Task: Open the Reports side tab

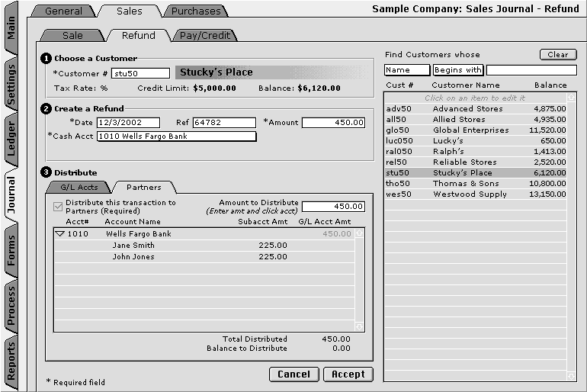Action: pos(11,361)
